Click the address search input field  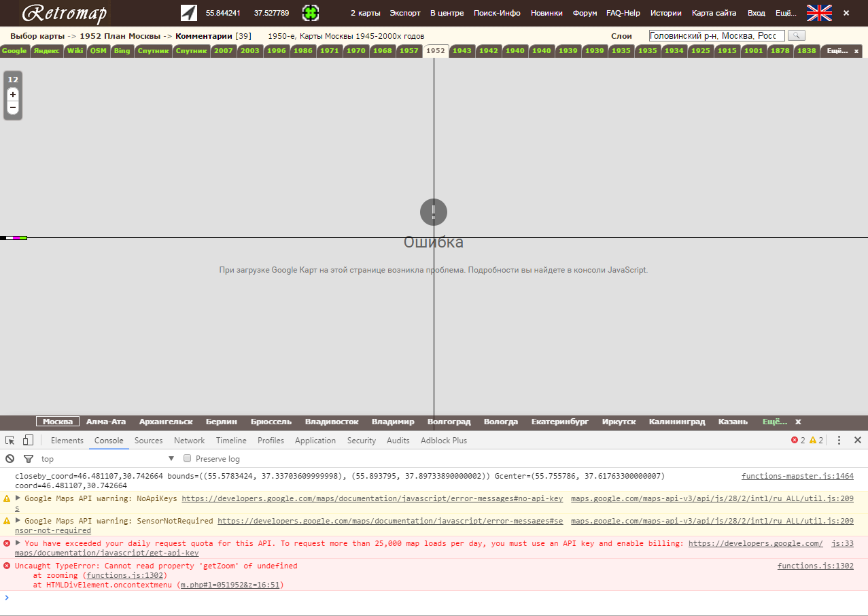click(x=716, y=35)
